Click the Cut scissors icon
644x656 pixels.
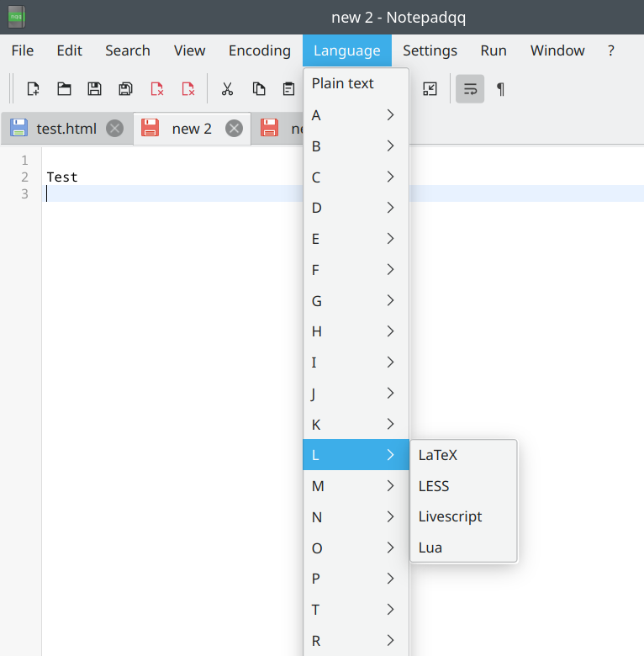pos(227,89)
